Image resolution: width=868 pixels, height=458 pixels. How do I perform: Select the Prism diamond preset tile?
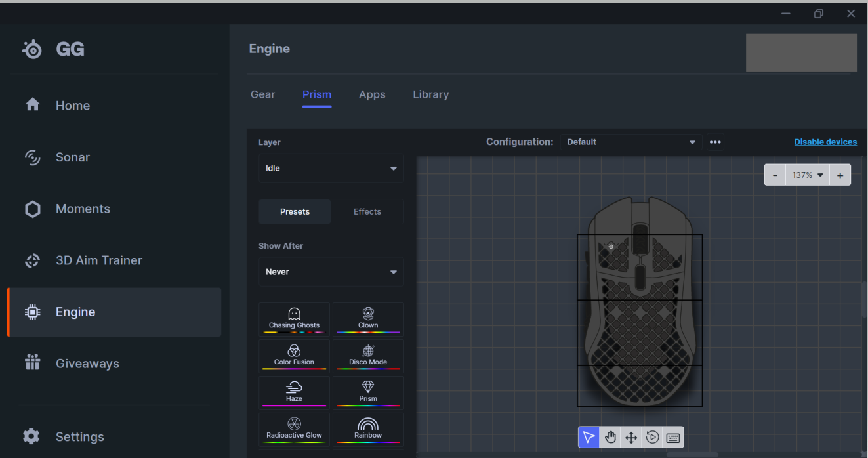(368, 392)
